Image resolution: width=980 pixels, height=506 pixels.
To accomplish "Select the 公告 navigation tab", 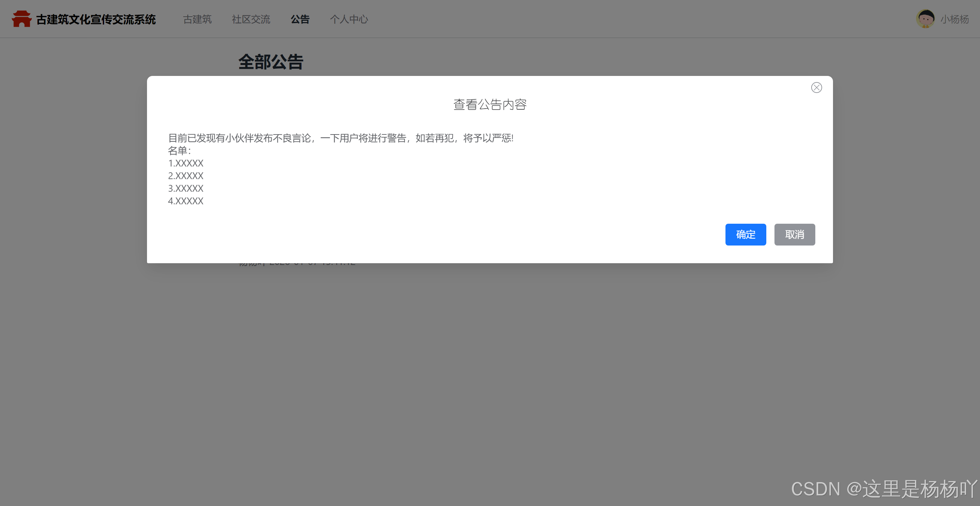I will point(300,19).
